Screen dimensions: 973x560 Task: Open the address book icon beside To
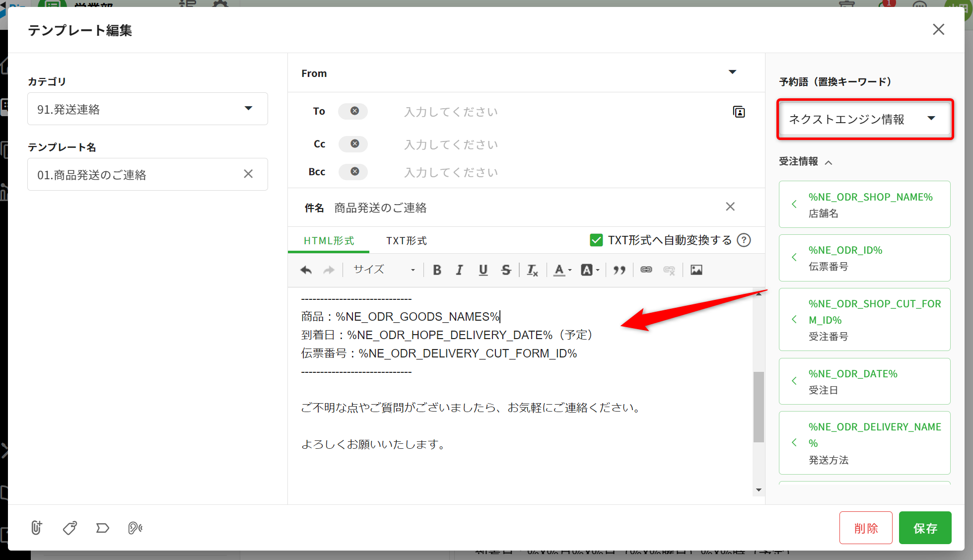pyautogui.click(x=739, y=112)
